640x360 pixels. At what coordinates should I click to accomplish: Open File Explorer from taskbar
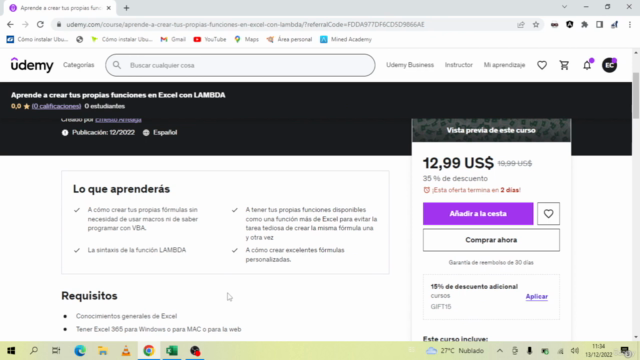pyautogui.click(x=102, y=351)
